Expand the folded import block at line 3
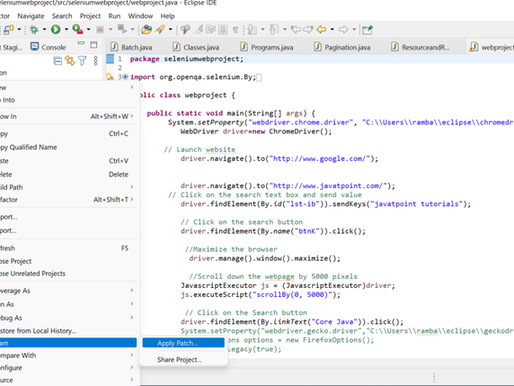This screenshot has width=514, height=386. 125,77
